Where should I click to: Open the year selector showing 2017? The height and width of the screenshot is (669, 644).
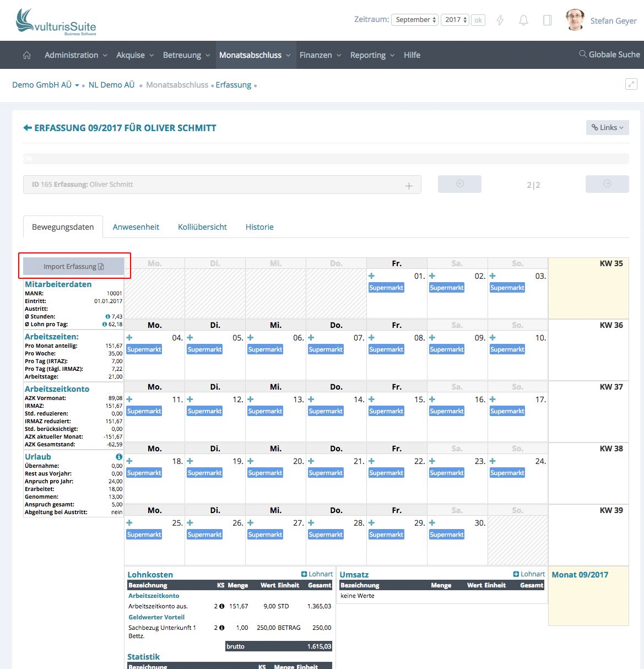coord(456,20)
